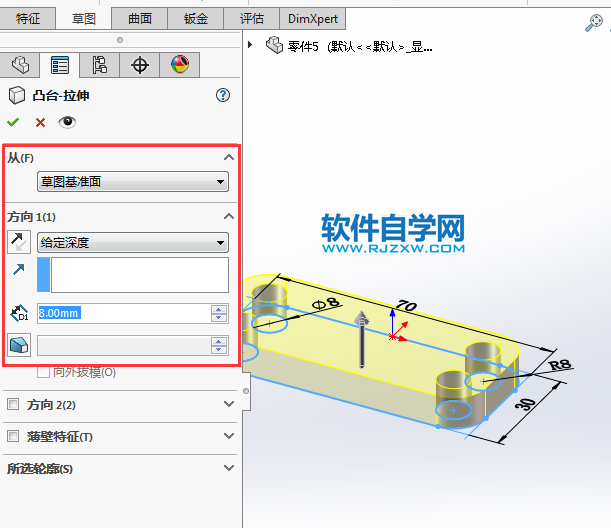Switch to the 曲面 tab
Viewport: 611px width, 528px height.
pyautogui.click(x=140, y=18)
